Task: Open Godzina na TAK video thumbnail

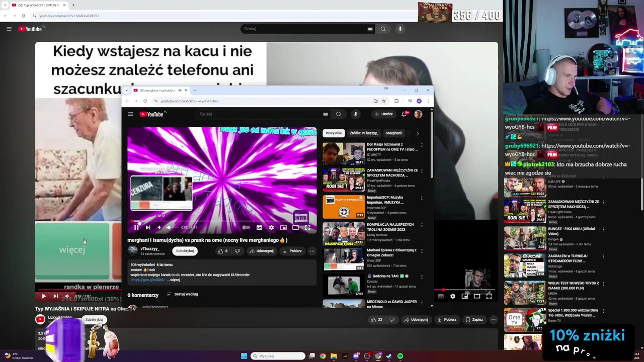Action: tap(344, 285)
